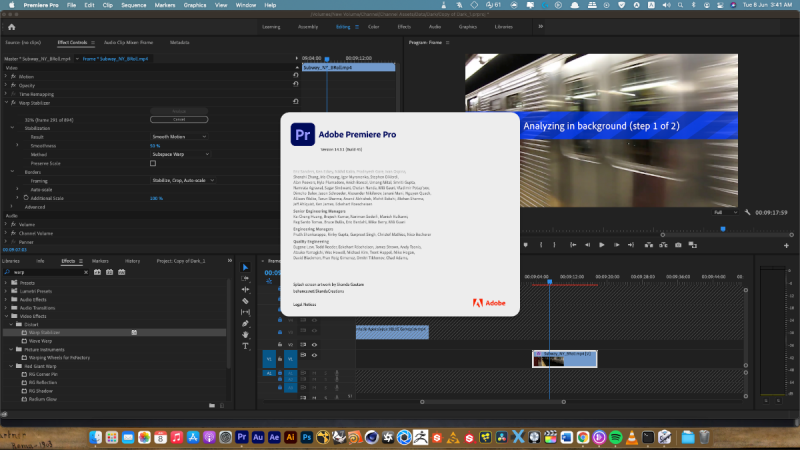Image resolution: width=800 pixels, height=450 pixels.
Task: Select the Razor tool in the toolbar
Action: point(246,300)
